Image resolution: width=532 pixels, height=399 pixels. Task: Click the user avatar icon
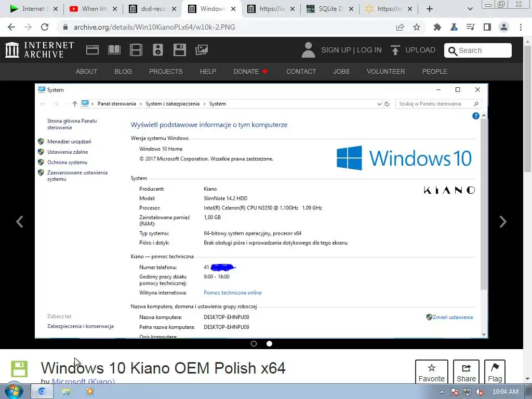pos(309,50)
